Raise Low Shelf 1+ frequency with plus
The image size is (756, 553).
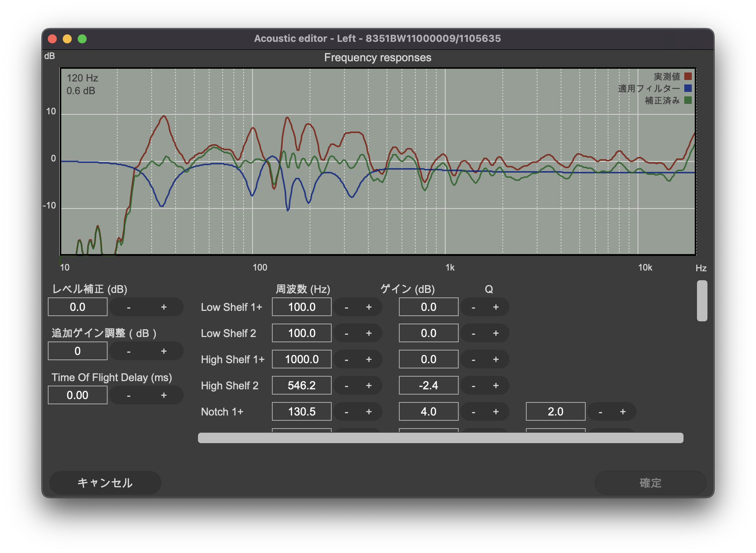point(369,307)
